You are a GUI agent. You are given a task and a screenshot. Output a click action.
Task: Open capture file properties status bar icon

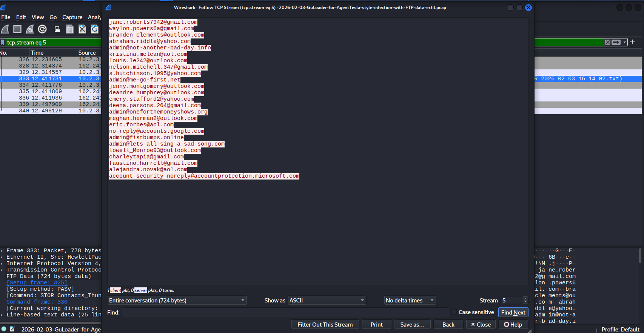tap(12, 329)
